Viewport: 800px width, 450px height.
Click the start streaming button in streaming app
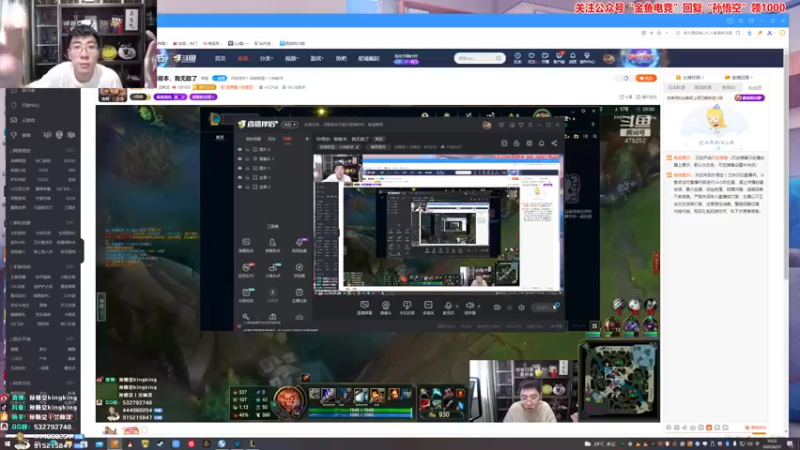coord(545,307)
